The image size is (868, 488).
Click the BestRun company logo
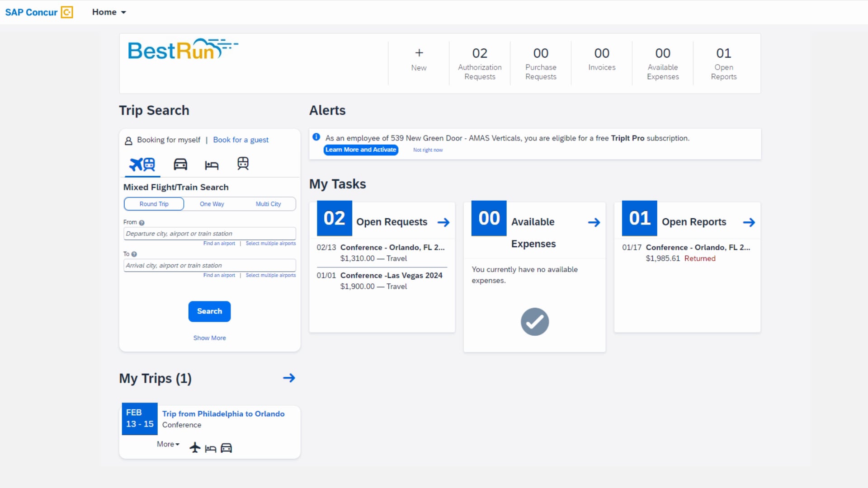pyautogui.click(x=183, y=49)
